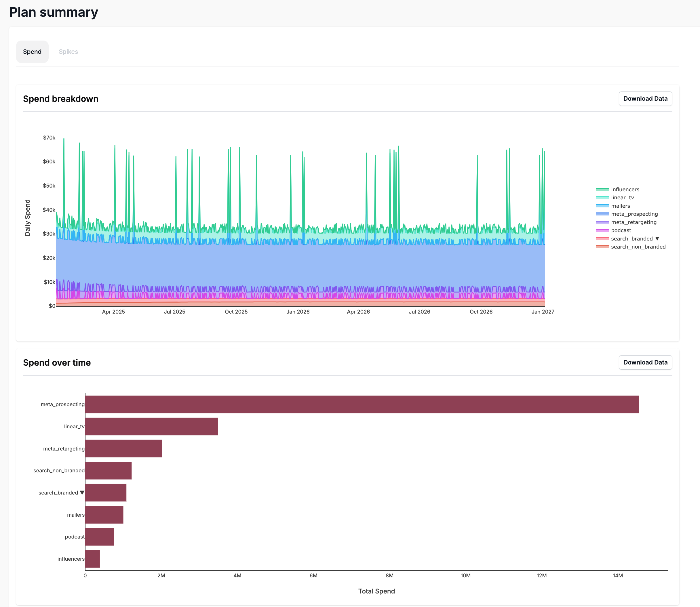This screenshot has height=607, width=700.
Task: Download data for Spend breakdown
Action: 645,99
